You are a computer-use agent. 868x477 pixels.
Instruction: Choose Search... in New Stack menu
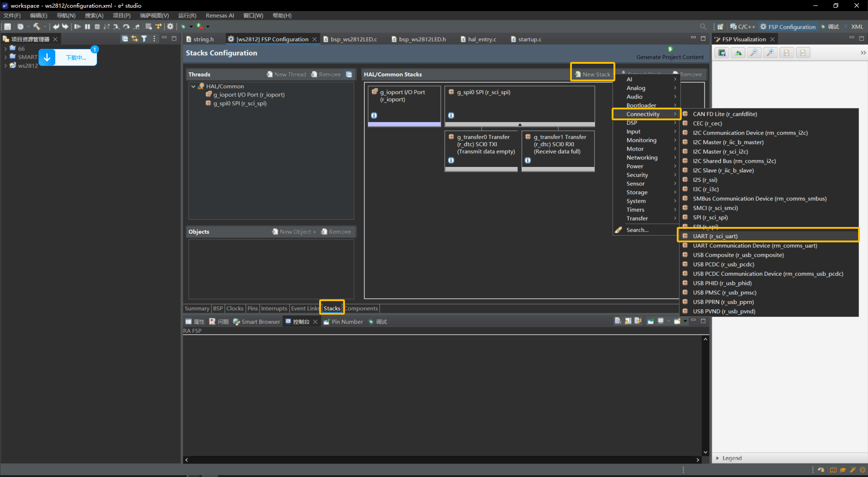click(x=646, y=230)
